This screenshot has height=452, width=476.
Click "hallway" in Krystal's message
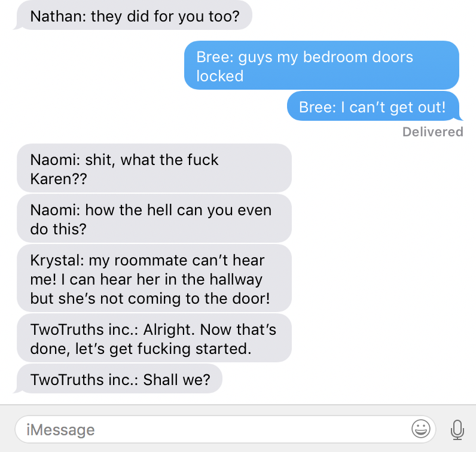(236, 280)
